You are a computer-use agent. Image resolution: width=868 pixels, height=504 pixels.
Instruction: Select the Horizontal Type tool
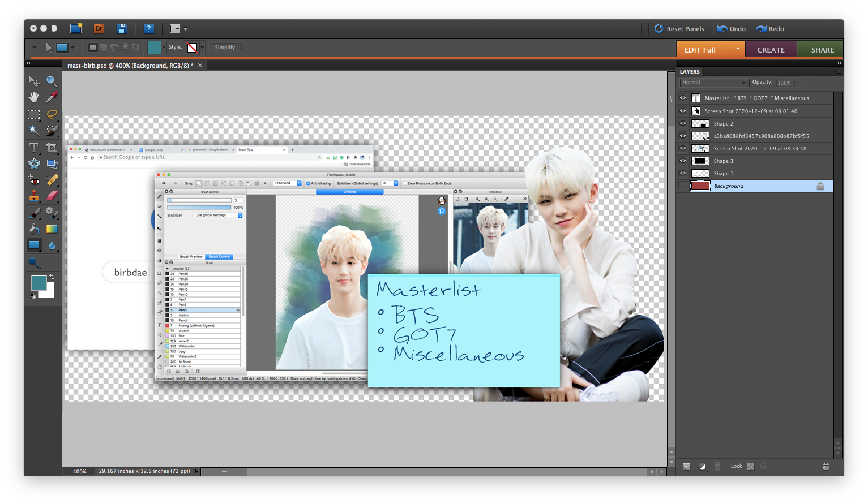pos(34,148)
